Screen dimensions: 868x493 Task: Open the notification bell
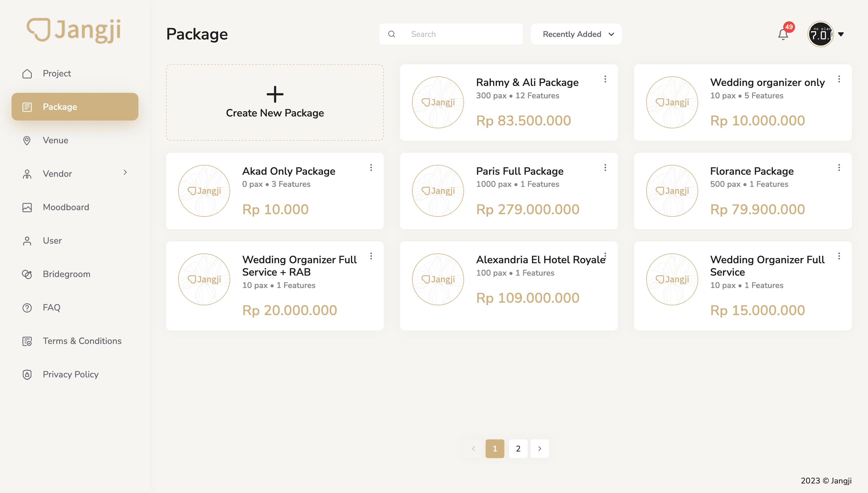coord(783,34)
